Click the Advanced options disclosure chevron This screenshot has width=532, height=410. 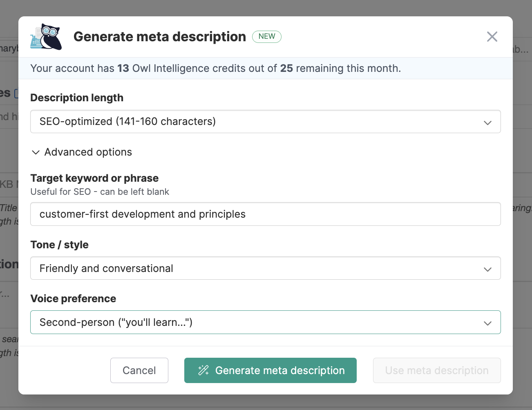click(36, 152)
